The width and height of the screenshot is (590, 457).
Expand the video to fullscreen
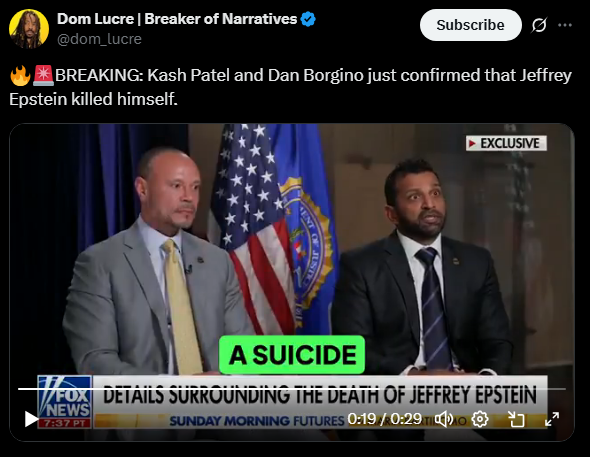click(552, 419)
